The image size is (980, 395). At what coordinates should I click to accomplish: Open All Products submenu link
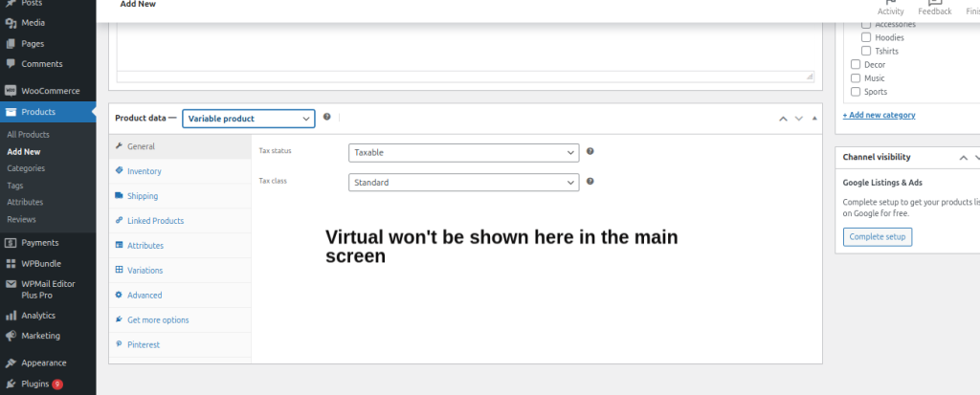(x=28, y=134)
